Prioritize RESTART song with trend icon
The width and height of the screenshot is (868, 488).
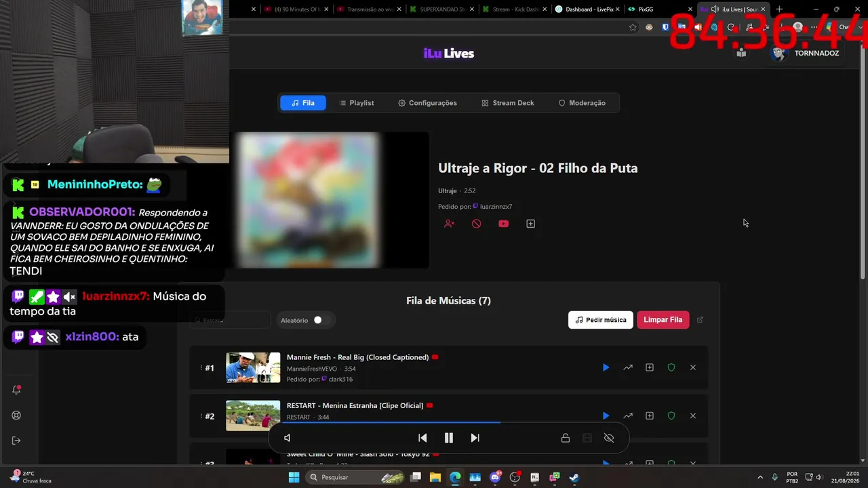coord(628,415)
